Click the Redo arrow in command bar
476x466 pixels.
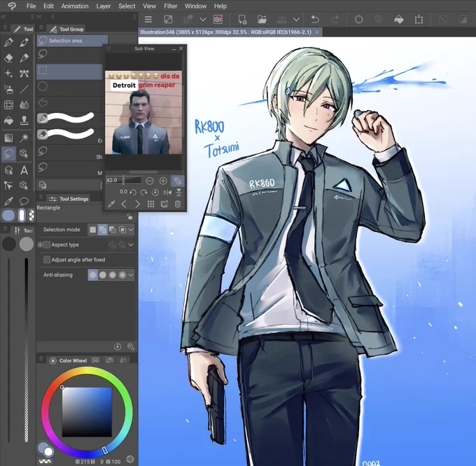pos(335,20)
